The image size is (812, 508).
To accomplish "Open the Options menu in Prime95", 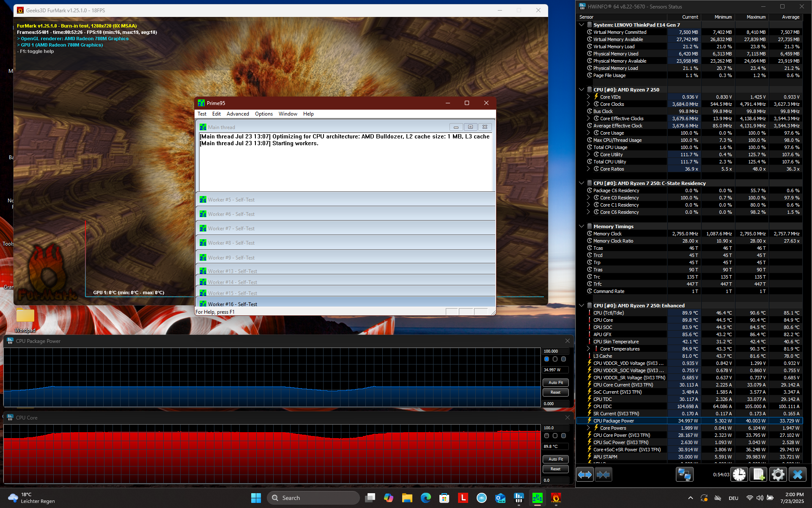I will [x=263, y=114].
